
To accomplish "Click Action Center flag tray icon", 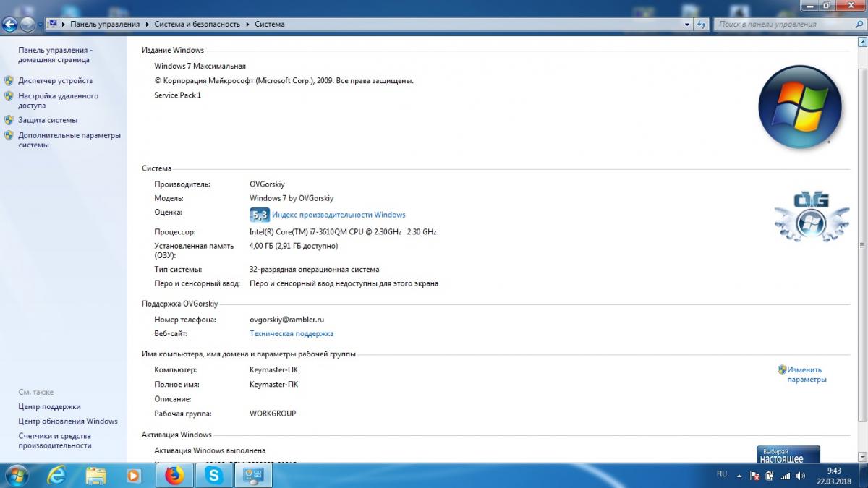I will pyautogui.click(x=754, y=476).
